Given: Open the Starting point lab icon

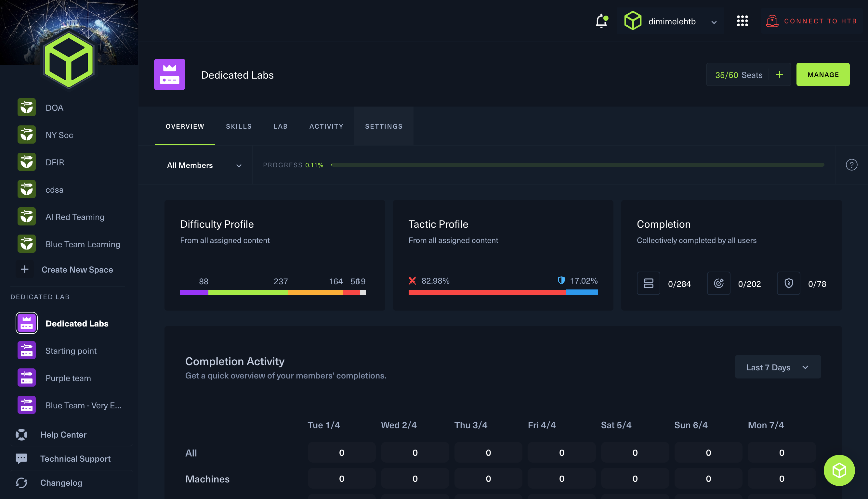Looking at the screenshot, I should 26,351.
